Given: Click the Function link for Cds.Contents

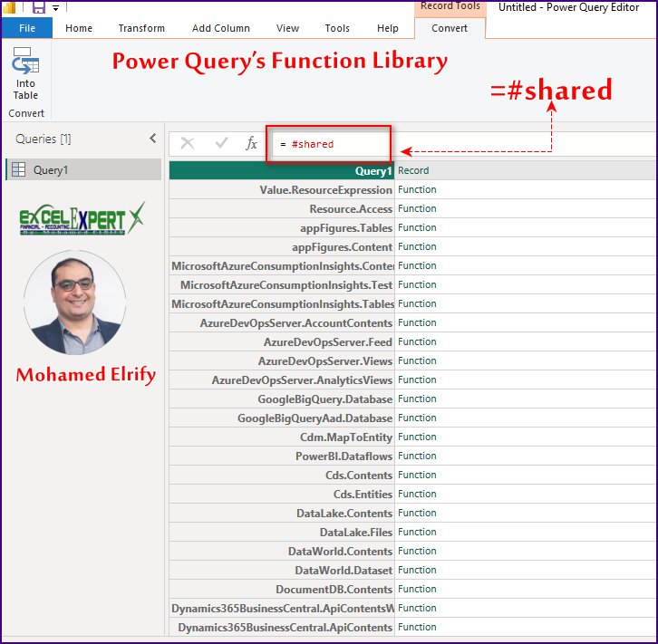Looking at the screenshot, I should tap(417, 475).
